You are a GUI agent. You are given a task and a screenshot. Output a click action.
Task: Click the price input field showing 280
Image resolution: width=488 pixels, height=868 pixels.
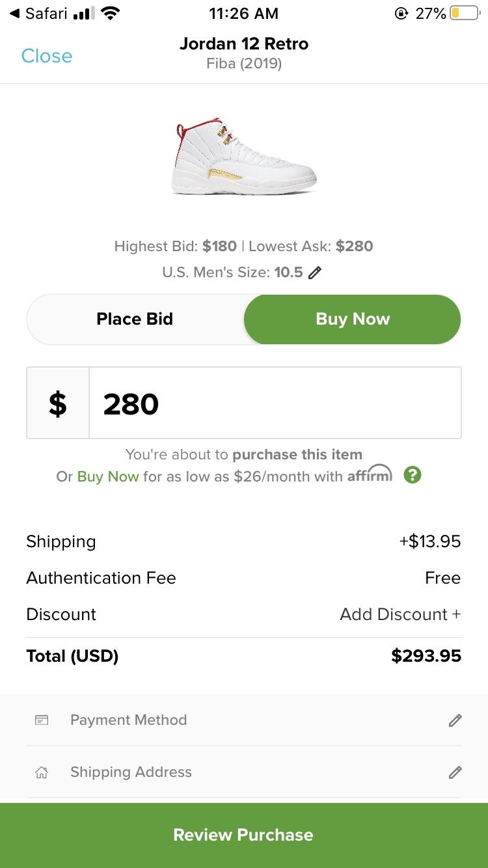point(275,403)
